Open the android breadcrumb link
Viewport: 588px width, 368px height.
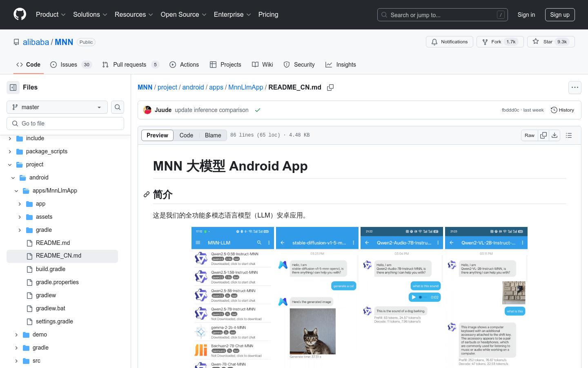tap(193, 87)
